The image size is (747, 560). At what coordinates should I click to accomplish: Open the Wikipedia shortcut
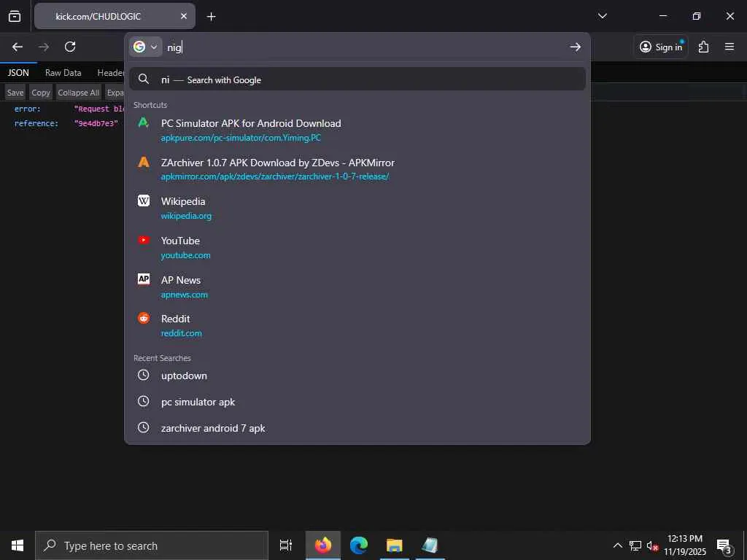[x=357, y=208]
